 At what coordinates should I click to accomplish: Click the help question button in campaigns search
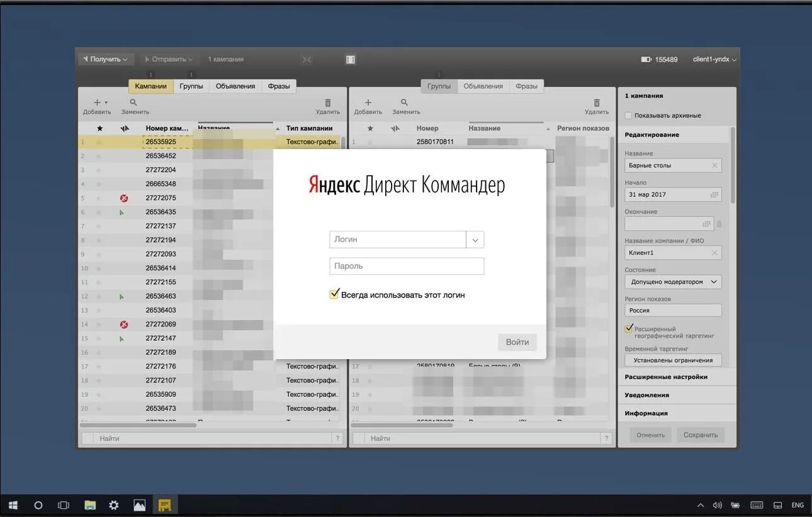338,438
